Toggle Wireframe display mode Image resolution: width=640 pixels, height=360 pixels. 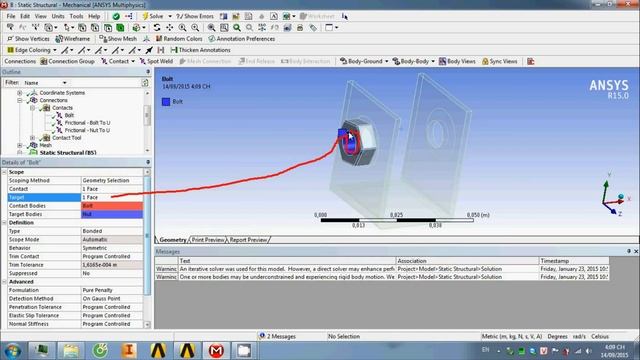point(73,39)
